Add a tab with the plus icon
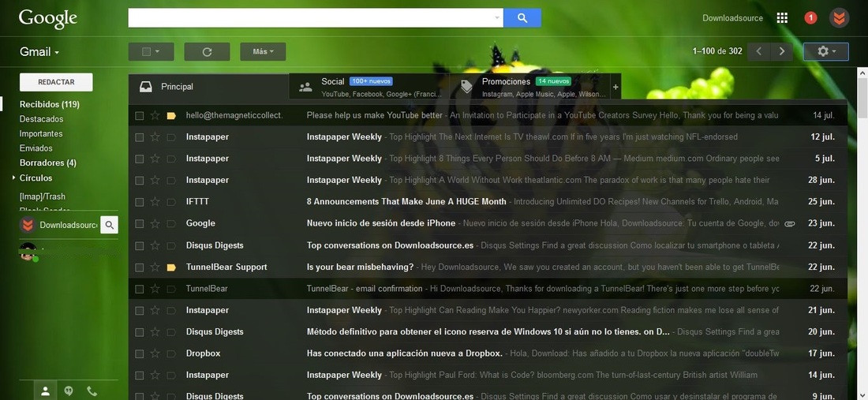Viewport: 868px width, 400px height. pos(615,87)
